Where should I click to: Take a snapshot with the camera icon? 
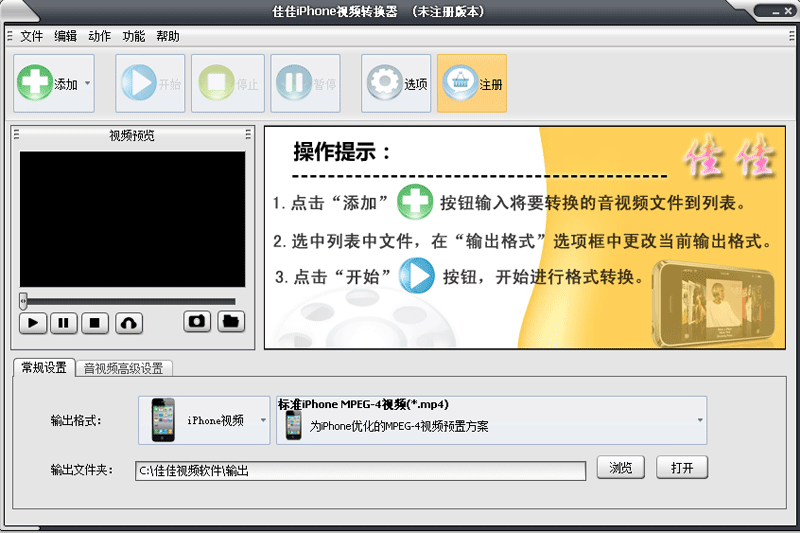tap(197, 321)
